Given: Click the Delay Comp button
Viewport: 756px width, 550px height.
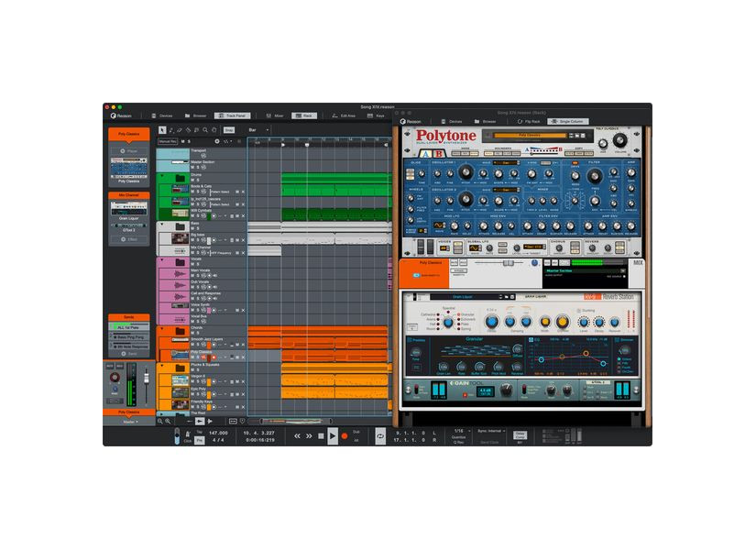Looking at the screenshot, I should pos(520,435).
